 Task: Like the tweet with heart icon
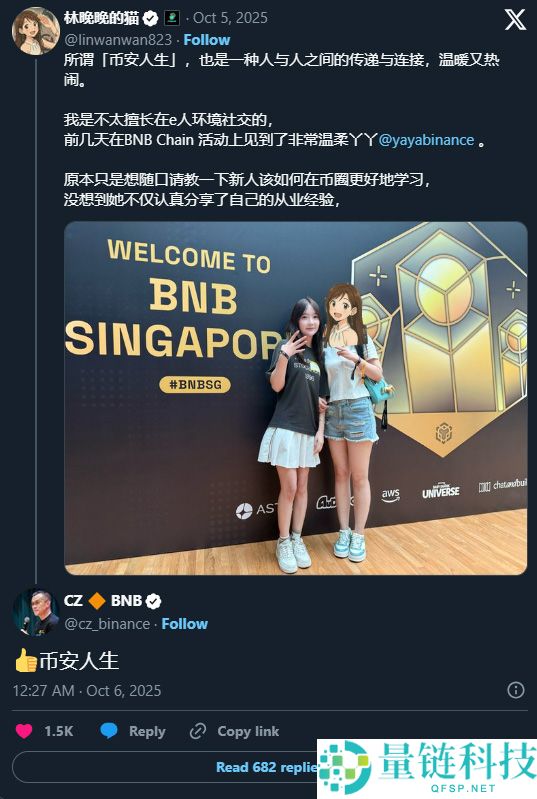(23, 731)
